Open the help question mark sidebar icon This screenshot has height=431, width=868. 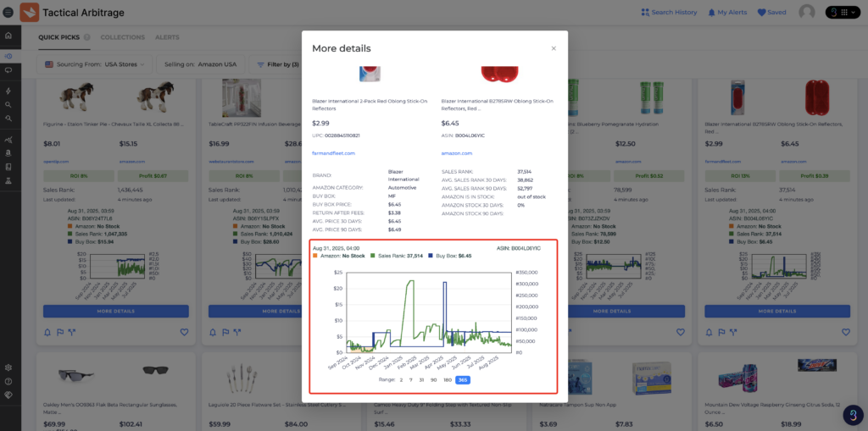coord(8,381)
